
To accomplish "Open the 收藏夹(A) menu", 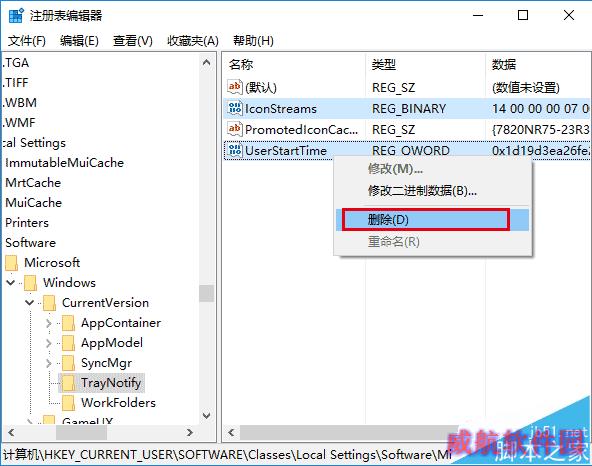I will coord(193,40).
